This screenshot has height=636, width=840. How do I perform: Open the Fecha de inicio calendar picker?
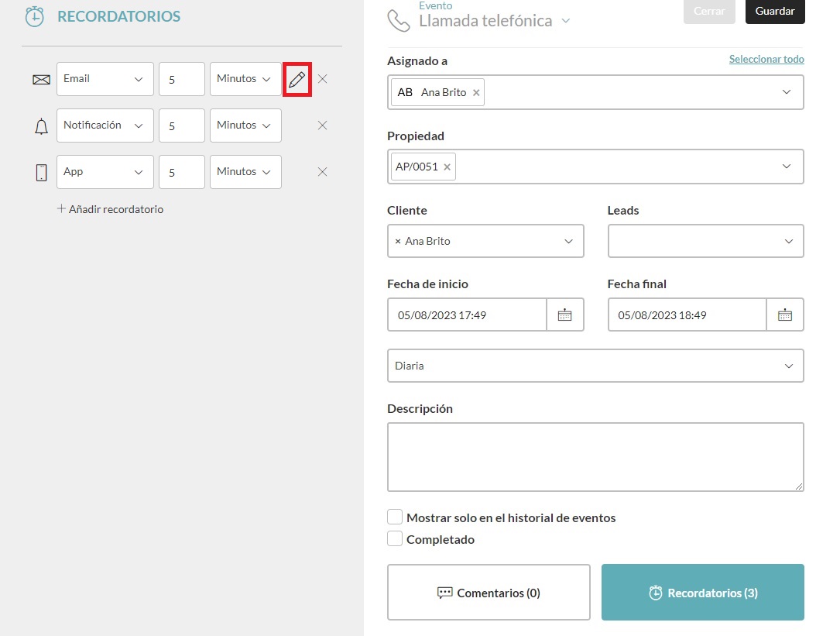[565, 315]
